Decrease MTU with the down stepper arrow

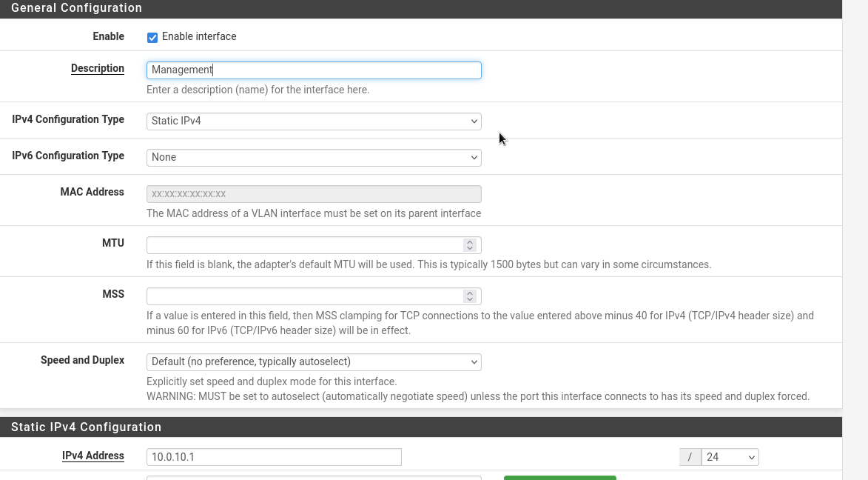point(470,247)
